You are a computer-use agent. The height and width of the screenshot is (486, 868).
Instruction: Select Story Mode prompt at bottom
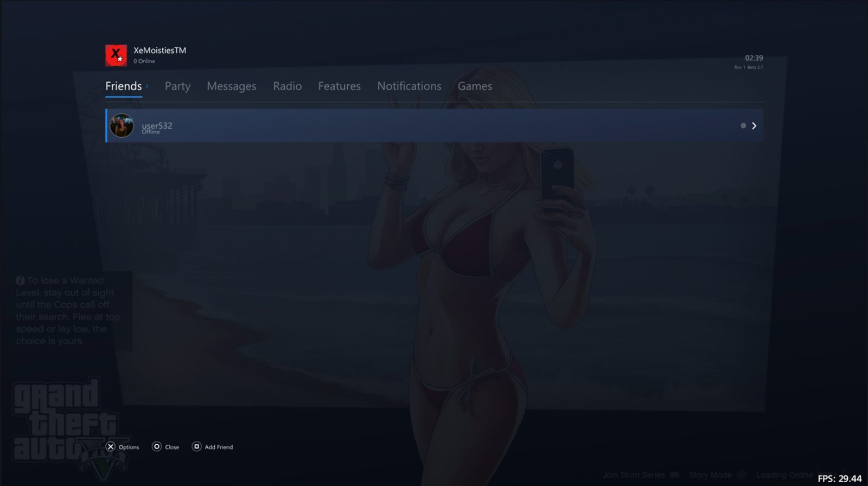coord(710,475)
